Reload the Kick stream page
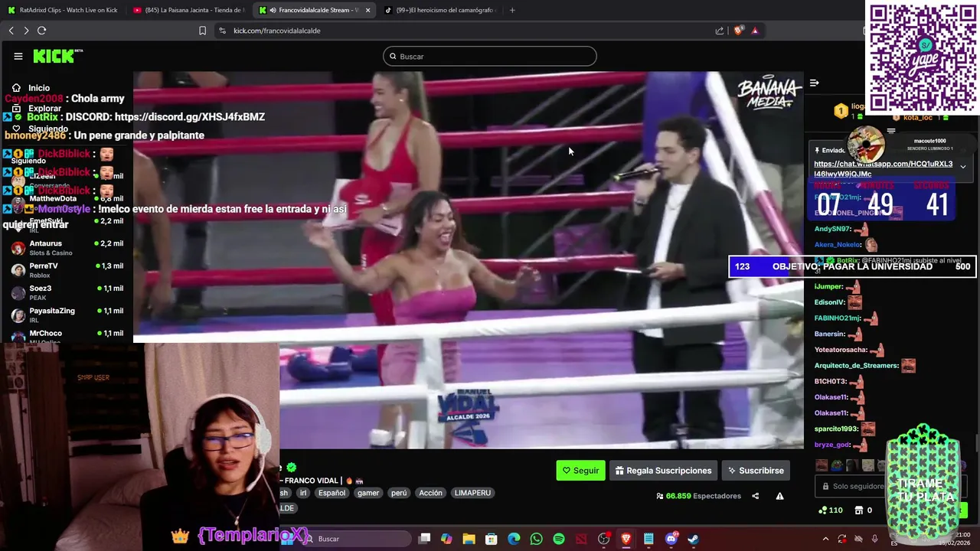 pyautogui.click(x=42, y=31)
